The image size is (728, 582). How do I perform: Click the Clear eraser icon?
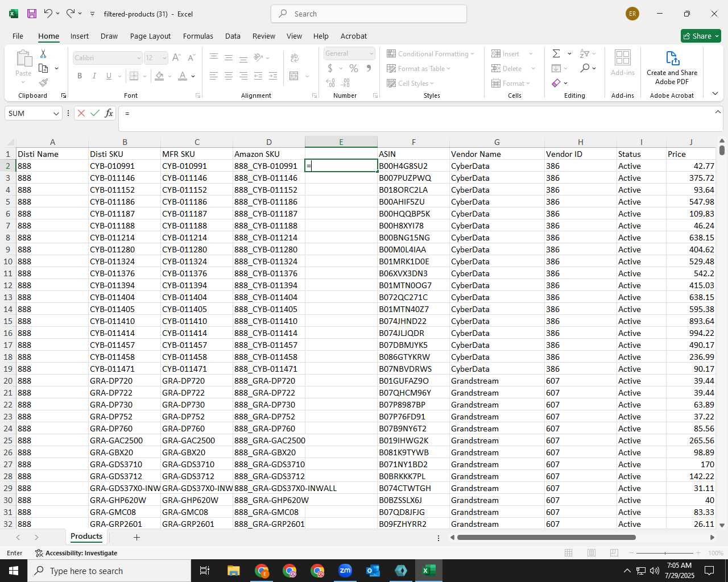tap(556, 83)
